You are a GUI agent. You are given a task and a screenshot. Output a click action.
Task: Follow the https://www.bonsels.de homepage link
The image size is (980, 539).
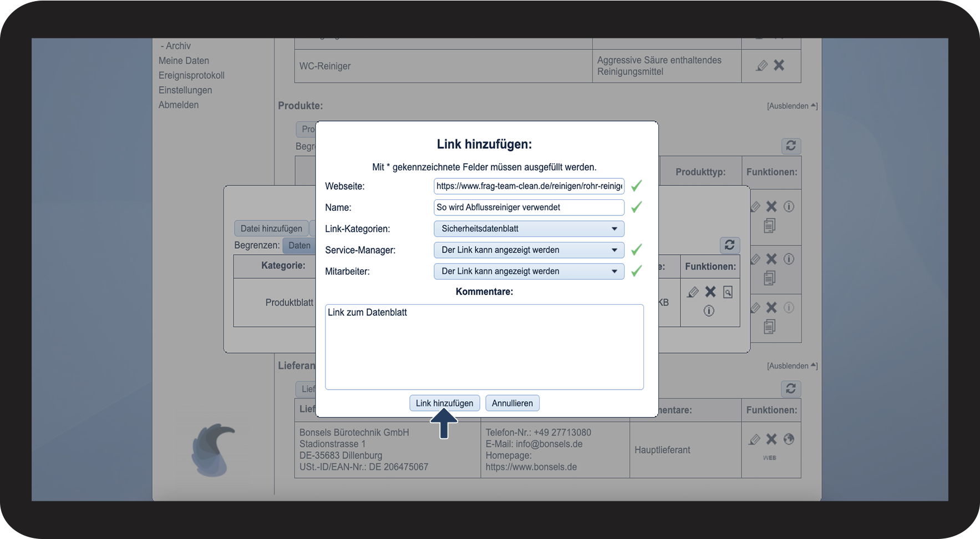point(531,467)
